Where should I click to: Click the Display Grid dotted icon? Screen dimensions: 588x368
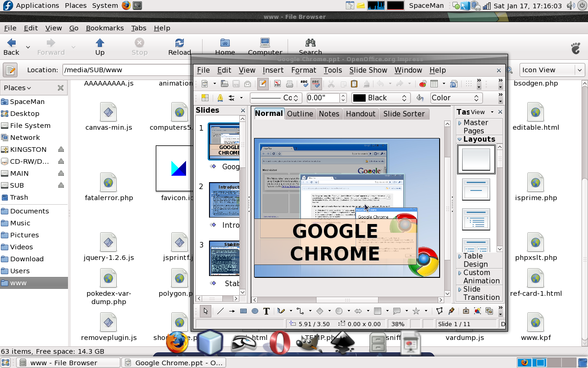[469, 84]
